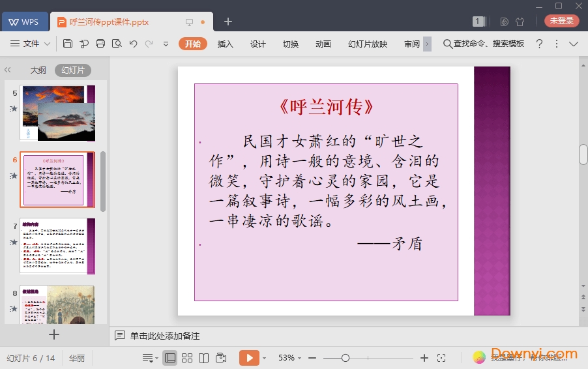Select the 开始 ribbon tab

click(193, 44)
